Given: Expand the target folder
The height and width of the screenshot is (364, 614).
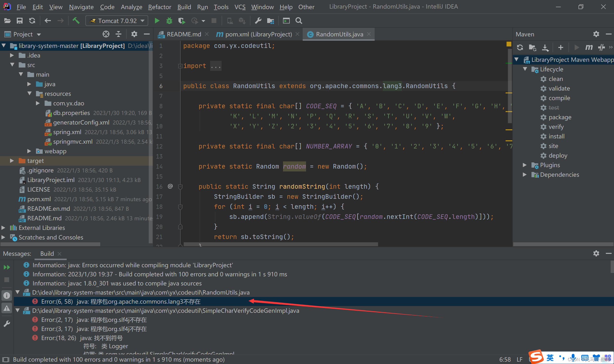Looking at the screenshot, I should click(12, 161).
